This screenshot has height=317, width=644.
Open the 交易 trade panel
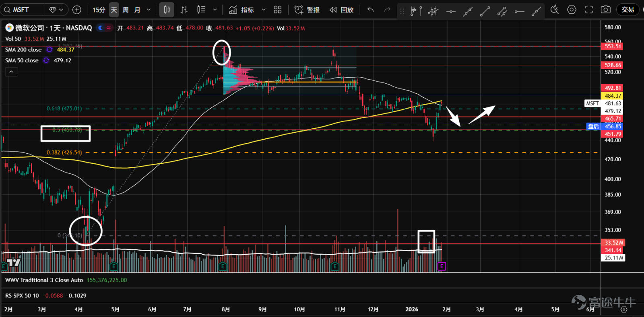(x=628, y=10)
